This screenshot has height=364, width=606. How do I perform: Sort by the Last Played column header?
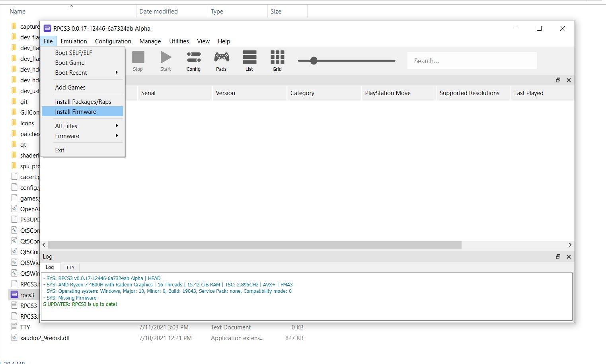point(528,93)
